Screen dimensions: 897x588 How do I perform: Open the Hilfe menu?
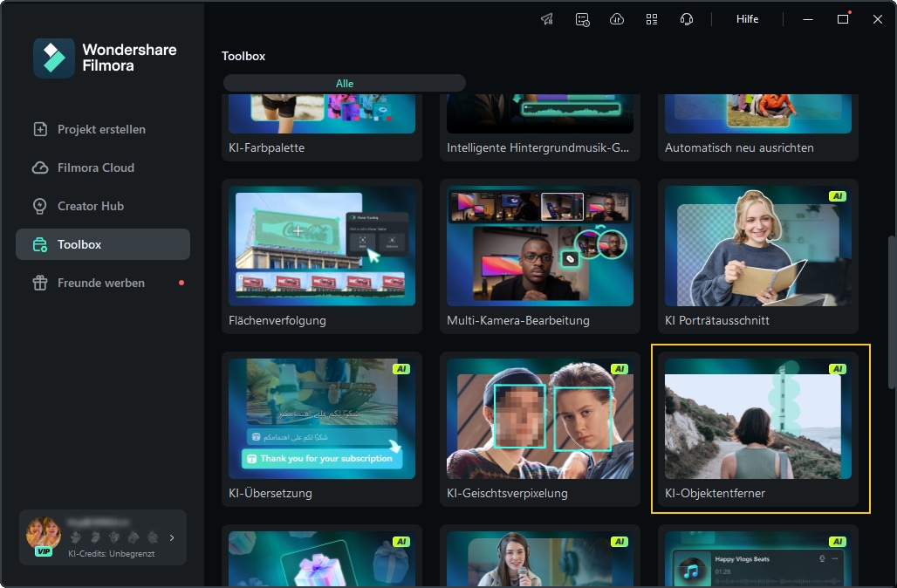pyautogui.click(x=747, y=19)
